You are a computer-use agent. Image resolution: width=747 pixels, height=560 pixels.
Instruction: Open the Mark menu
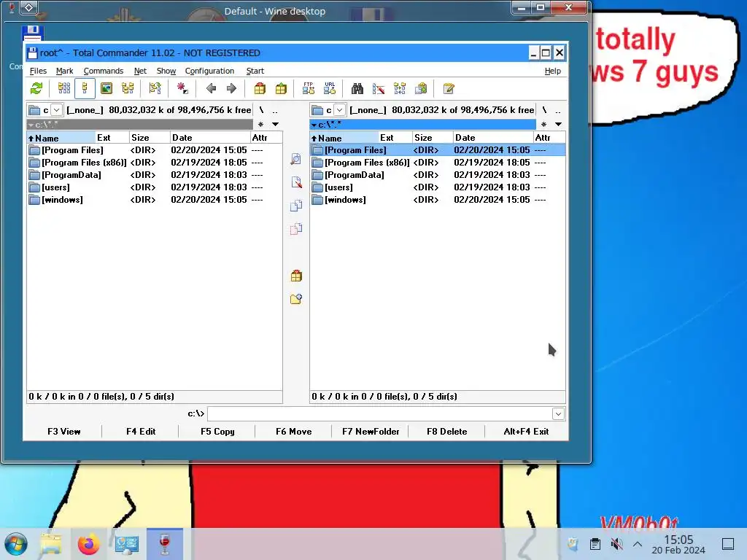coord(64,71)
